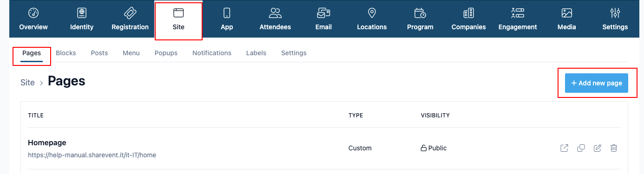The width and height of the screenshot is (644, 174).
Task: Switch to the Popups tab
Action: tap(166, 53)
